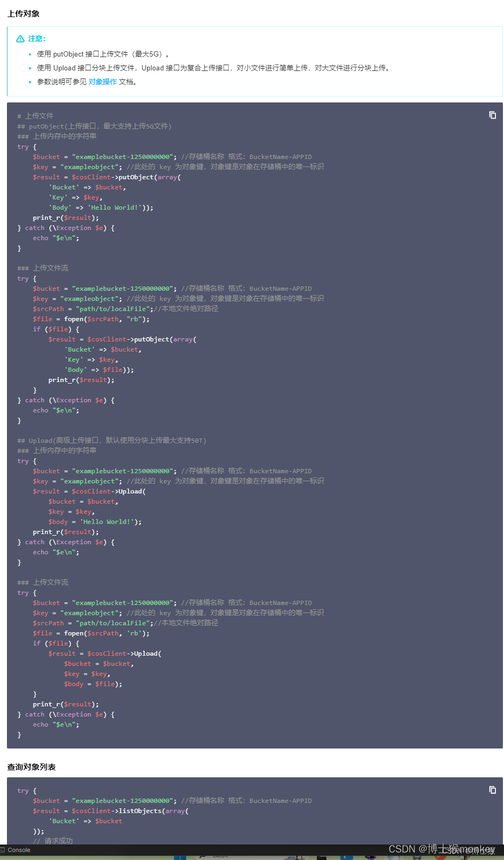The width and height of the screenshot is (504, 860).
Task: Click the purple app icon on the taskbar
Action: coord(371,858)
